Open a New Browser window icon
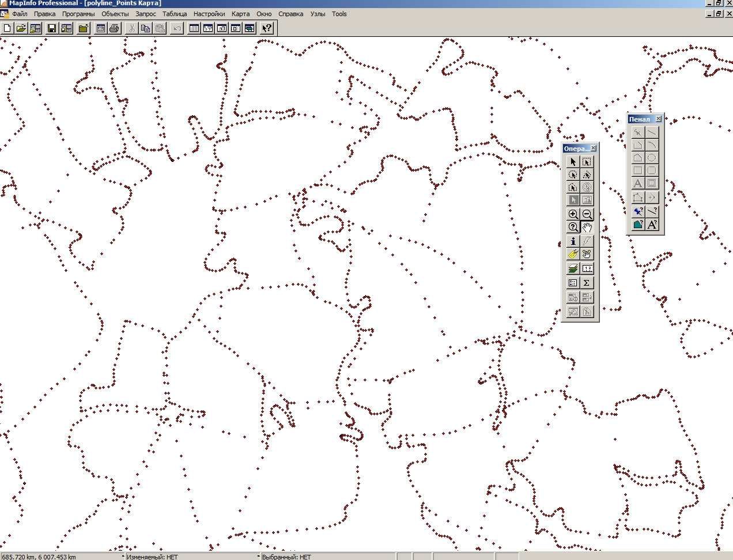This screenshot has height=560, width=733. point(194,28)
